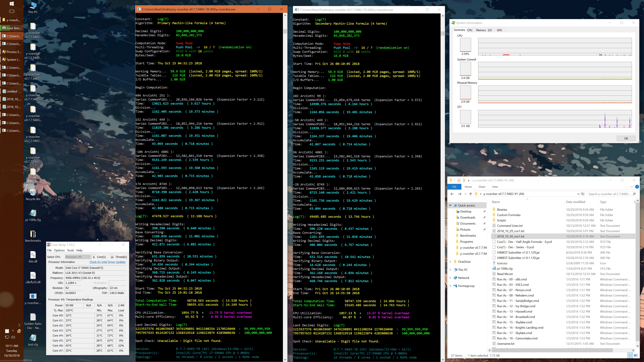Switch to Memory tab in System Information

point(481,30)
